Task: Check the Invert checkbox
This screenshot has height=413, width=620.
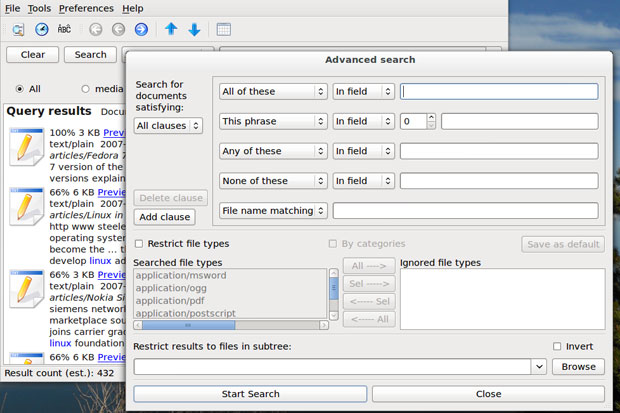Action: 557,347
